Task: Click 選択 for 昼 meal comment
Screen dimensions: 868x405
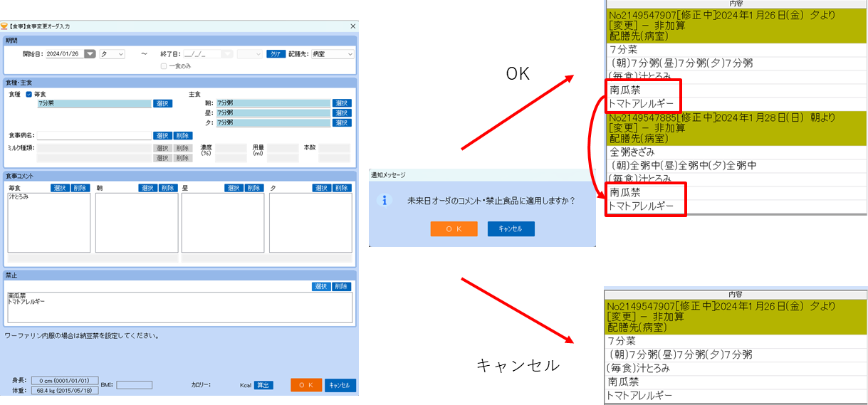Action: pyautogui.click(x=234, y=189)
